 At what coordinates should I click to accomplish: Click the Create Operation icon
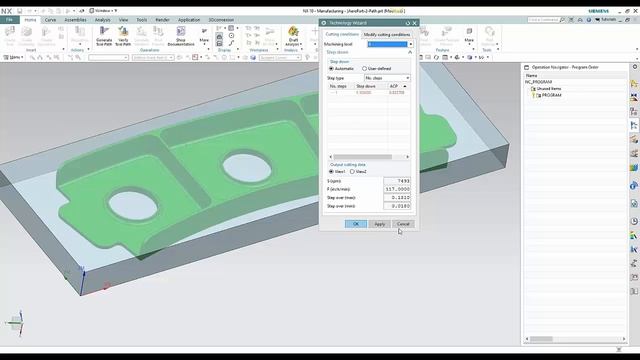click(46, 35)
